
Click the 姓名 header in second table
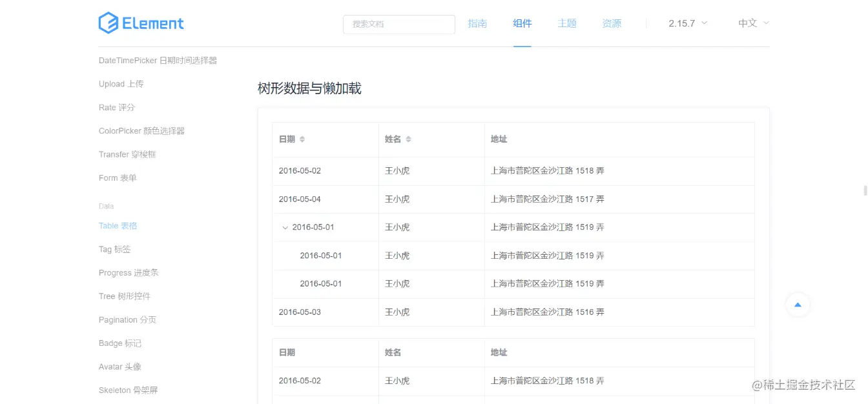coord(393,353)
